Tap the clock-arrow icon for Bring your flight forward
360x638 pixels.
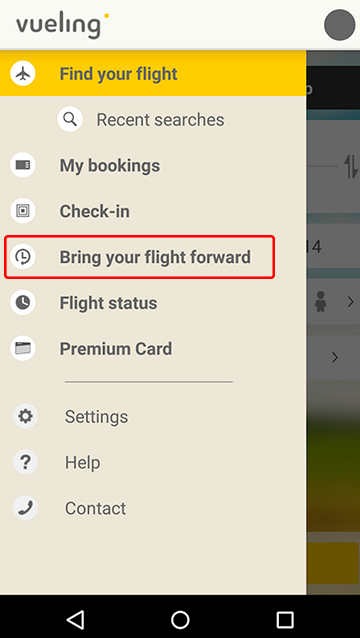pyautogui.click(x=23, y=257)
